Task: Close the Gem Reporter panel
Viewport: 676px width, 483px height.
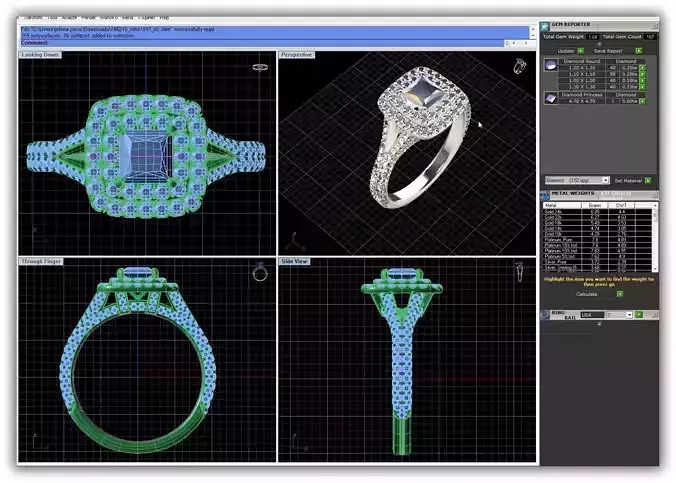Action: [x=654, y=26]
